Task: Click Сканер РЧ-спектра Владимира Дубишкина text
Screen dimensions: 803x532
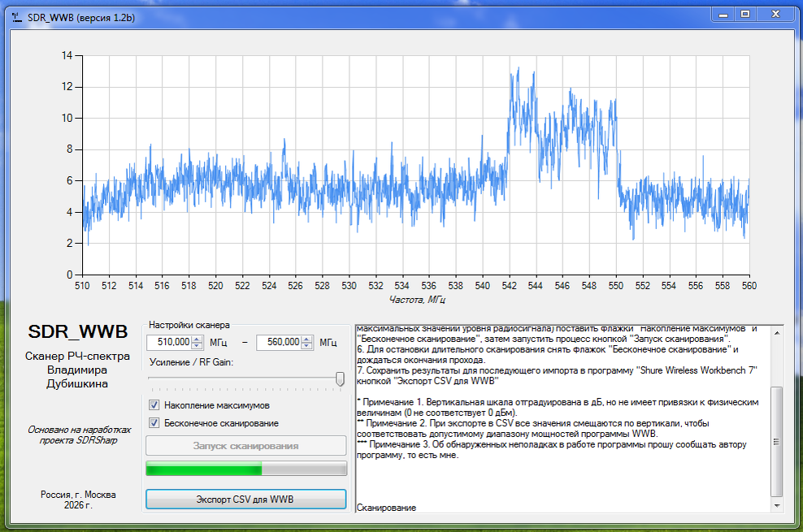Action: 77,370
